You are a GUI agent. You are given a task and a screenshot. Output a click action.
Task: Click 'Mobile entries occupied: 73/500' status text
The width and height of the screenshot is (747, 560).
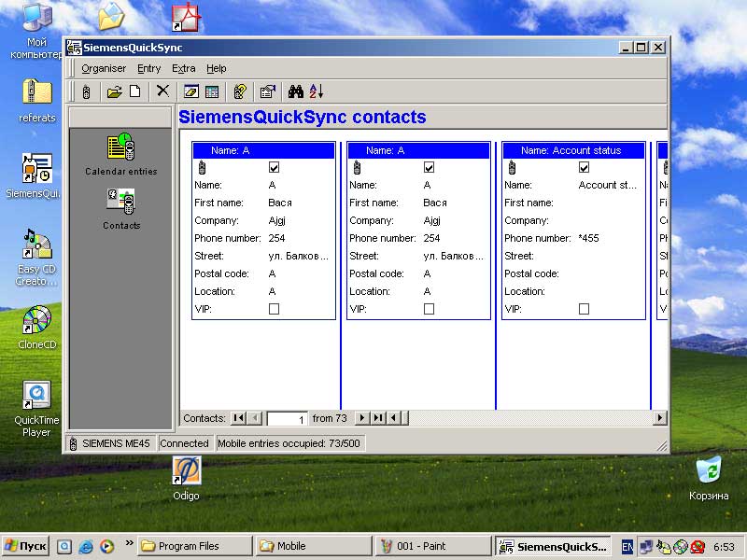(x=289, y=444)
